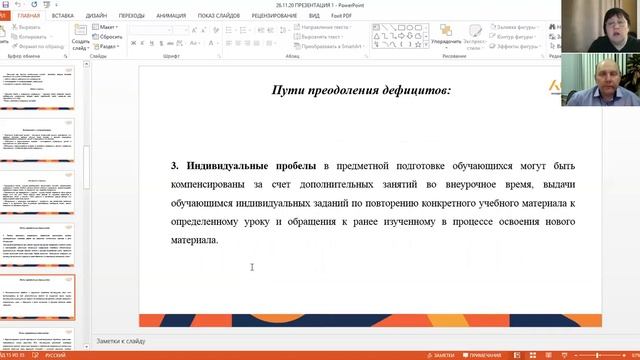Toggle bold formatting
The image size is (640, 360).
click(133, 43)
